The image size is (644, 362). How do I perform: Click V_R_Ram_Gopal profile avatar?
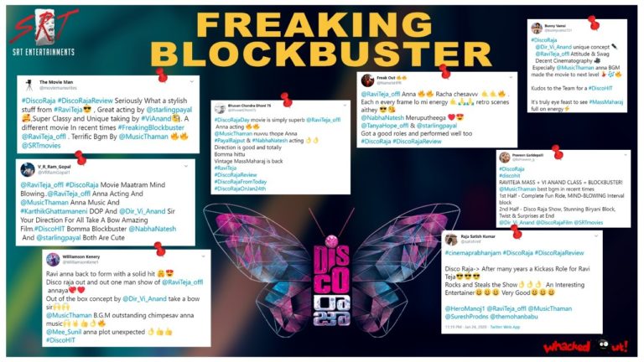pos(28,169)
